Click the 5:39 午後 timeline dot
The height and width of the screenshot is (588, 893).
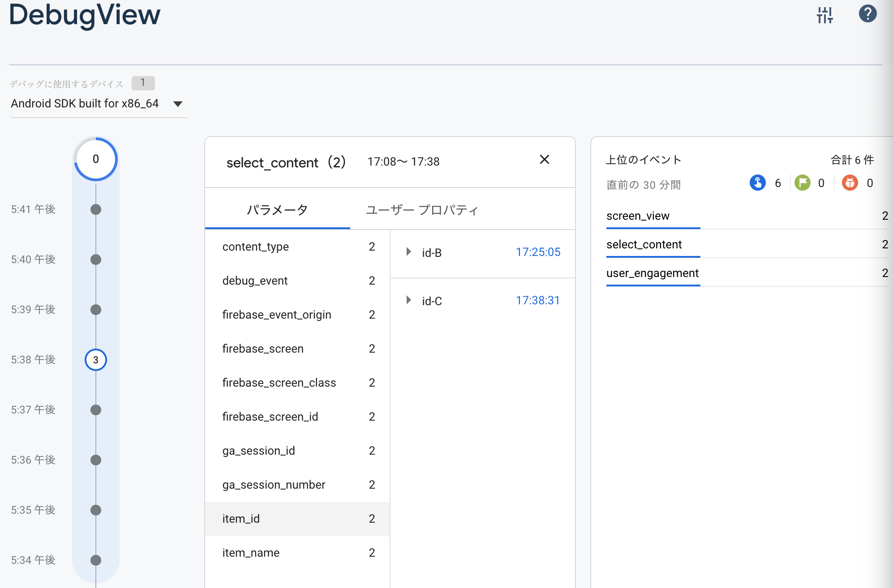click(x=96, y=310)
